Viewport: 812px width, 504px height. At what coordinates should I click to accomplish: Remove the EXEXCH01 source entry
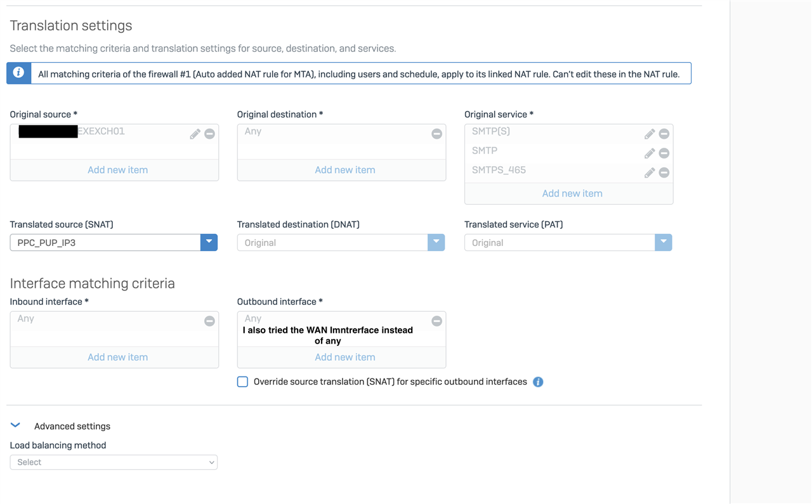[209, 134]
